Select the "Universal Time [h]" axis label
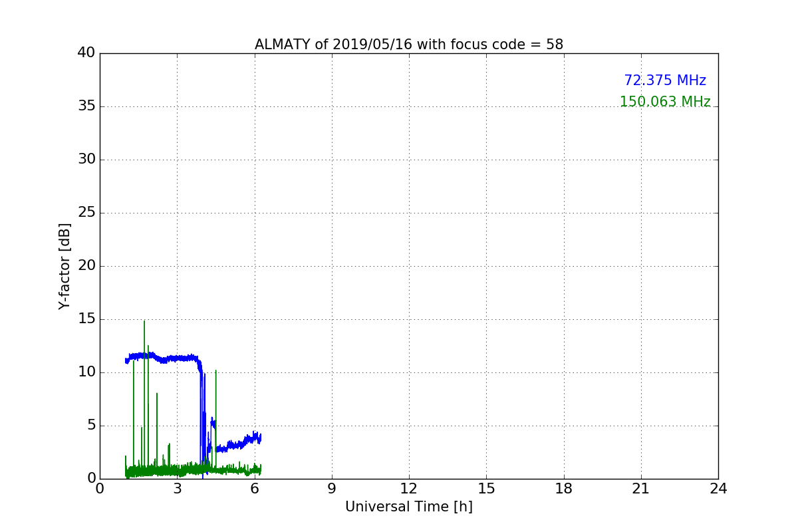 click(409, 507)
